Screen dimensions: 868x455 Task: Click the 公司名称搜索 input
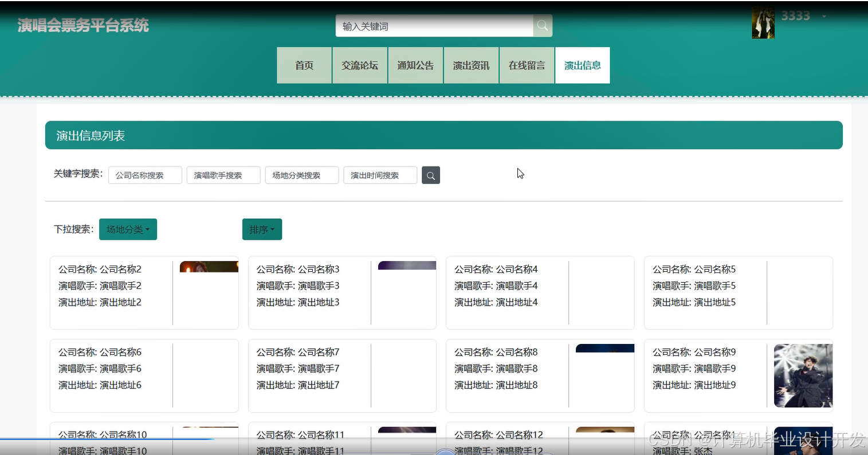[145, 175]
